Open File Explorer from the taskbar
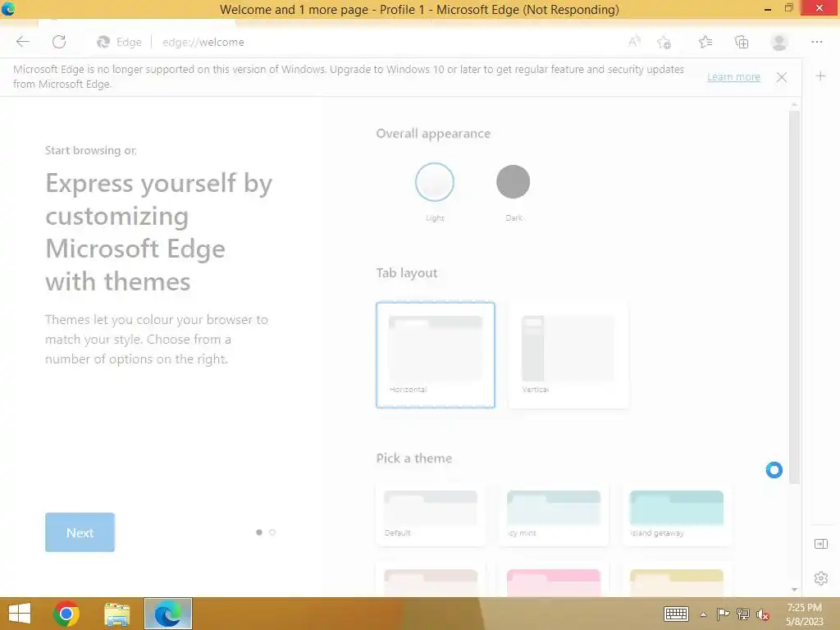Screen dimensions: 840x630 click(x=116, y=614)
